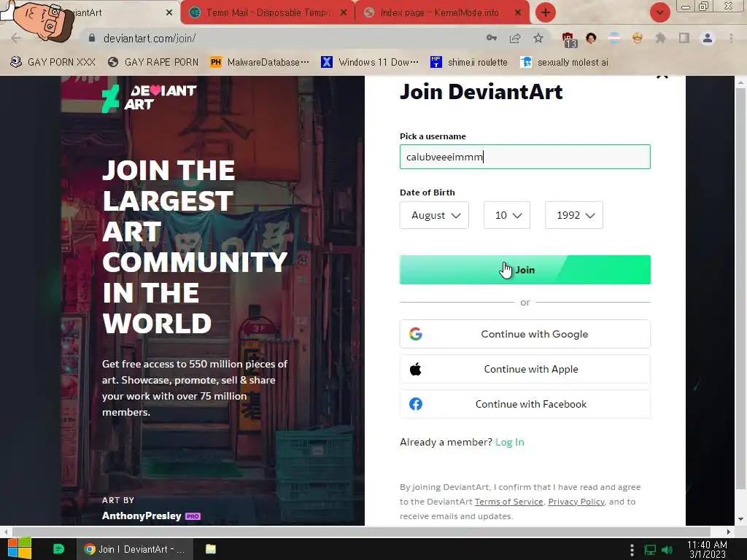Close the Temp Mail tab

[344, 13]
